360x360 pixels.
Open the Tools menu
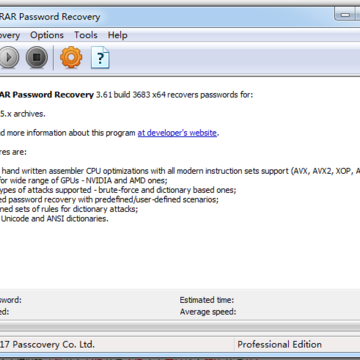coord(86,35)
